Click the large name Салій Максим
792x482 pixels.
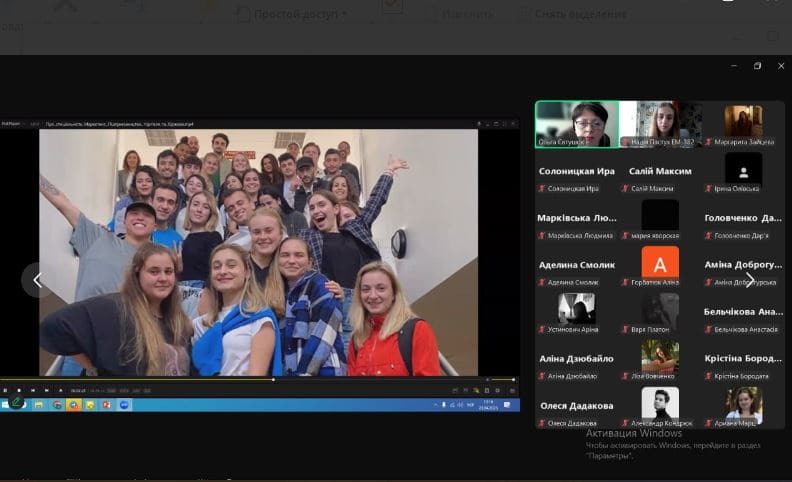pos(660,171)
